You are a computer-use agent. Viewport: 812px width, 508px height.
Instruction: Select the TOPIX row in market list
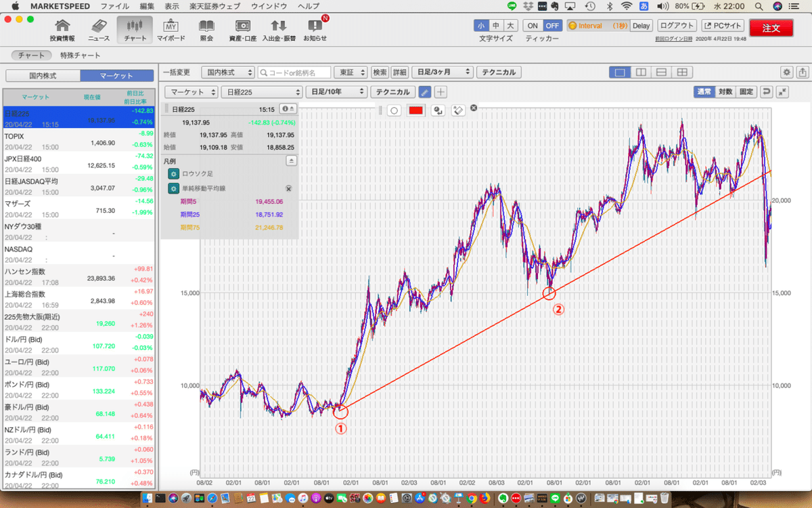coord(79,140)
